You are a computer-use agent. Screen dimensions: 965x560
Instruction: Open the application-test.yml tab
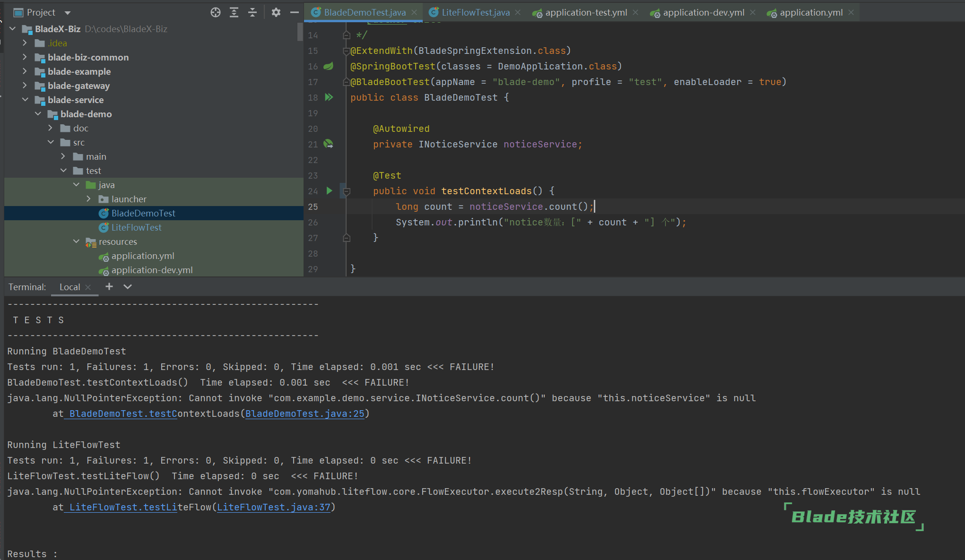[586, 12]
